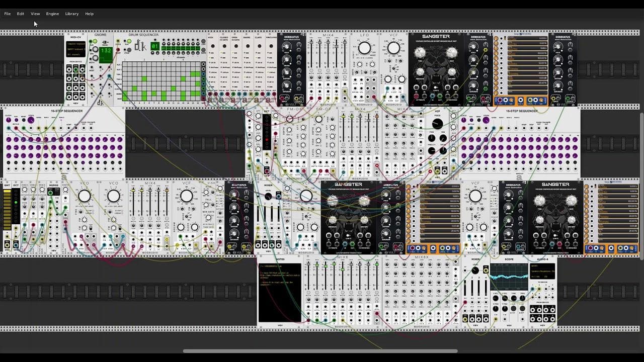Click the NOTES module text area

tap(280, 292)
